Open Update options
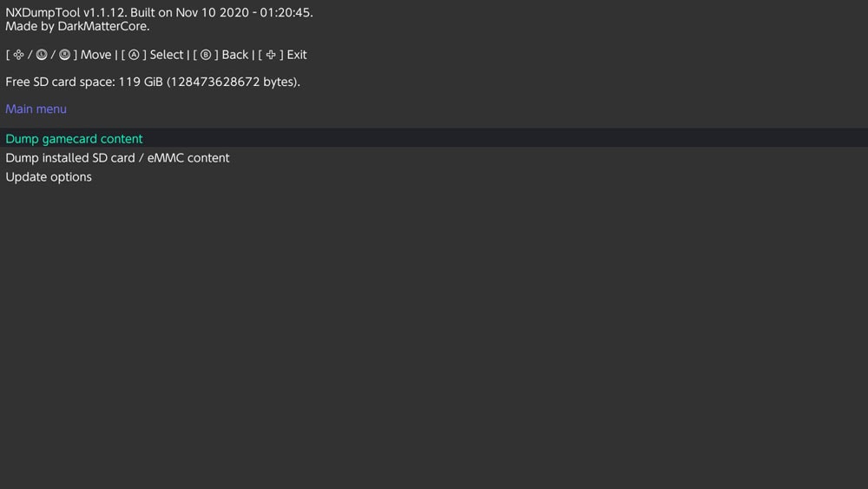 click(49, 177)
